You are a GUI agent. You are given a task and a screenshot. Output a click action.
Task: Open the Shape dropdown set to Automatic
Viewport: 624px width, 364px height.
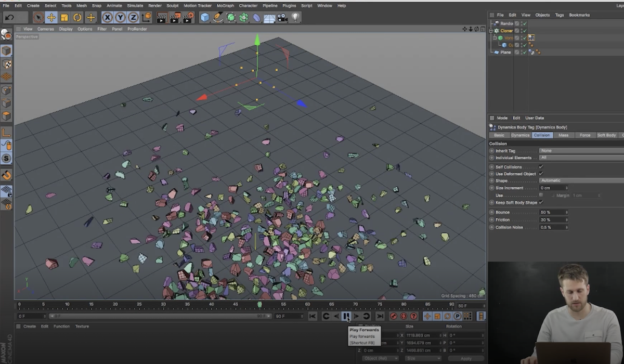tap(581, 180)
